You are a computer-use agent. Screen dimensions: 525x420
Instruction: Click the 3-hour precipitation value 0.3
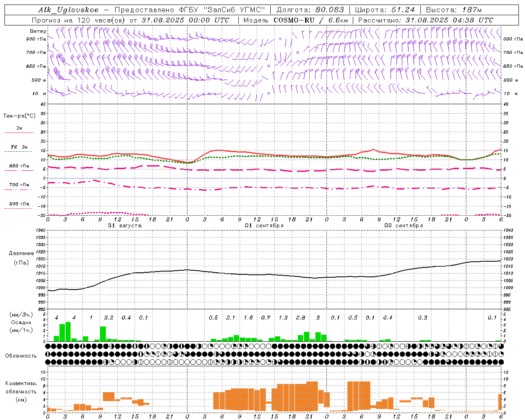point(422,318)
